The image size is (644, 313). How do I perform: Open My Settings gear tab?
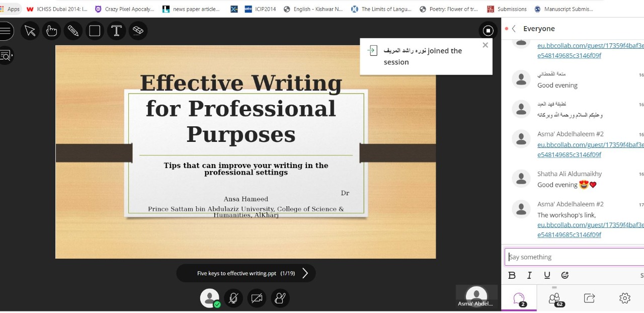click(625, 298)
